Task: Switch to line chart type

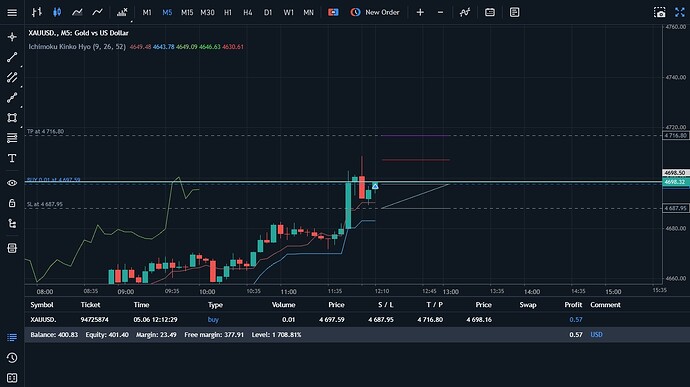Action: pos(77,12)
